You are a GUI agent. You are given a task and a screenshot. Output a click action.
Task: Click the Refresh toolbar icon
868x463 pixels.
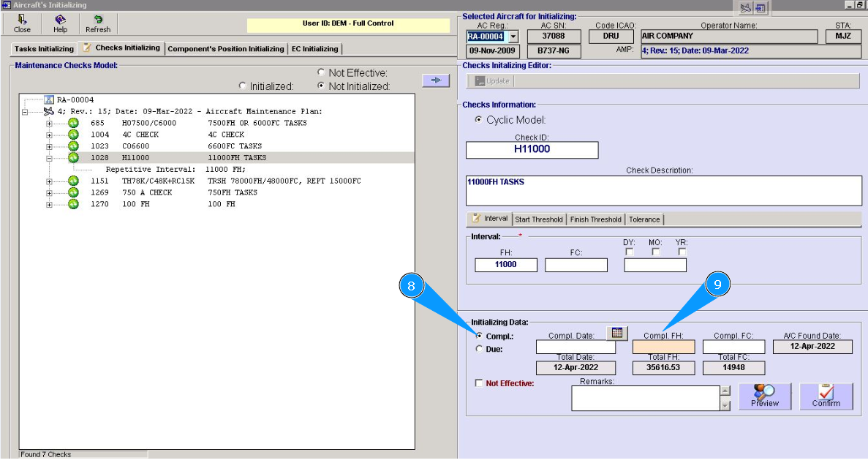(98, 20)
